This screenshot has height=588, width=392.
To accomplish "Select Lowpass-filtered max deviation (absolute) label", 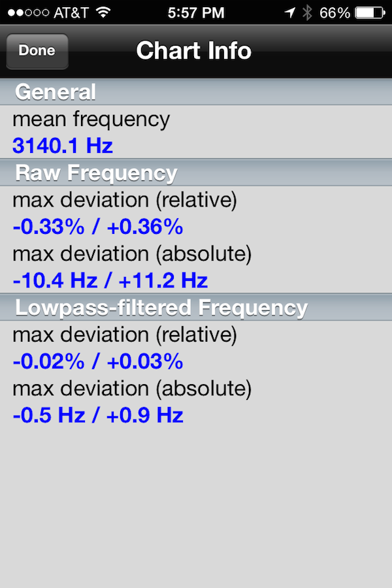I will tap(132, 389).
